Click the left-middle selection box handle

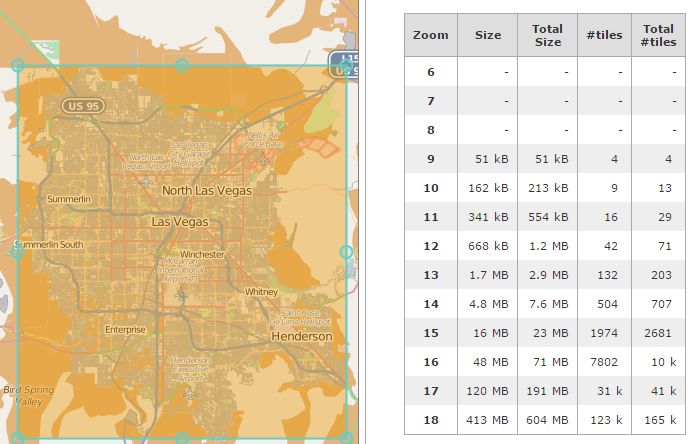point(17,252)
